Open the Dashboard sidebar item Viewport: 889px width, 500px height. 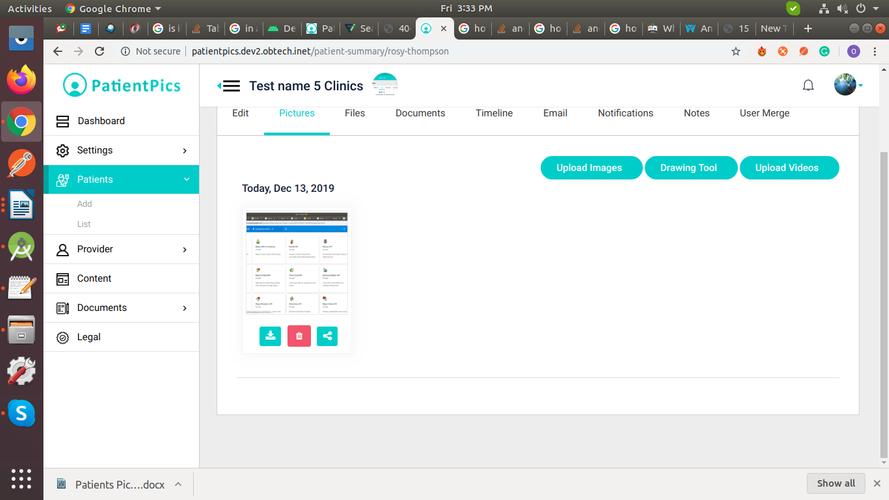pos(101,121)
